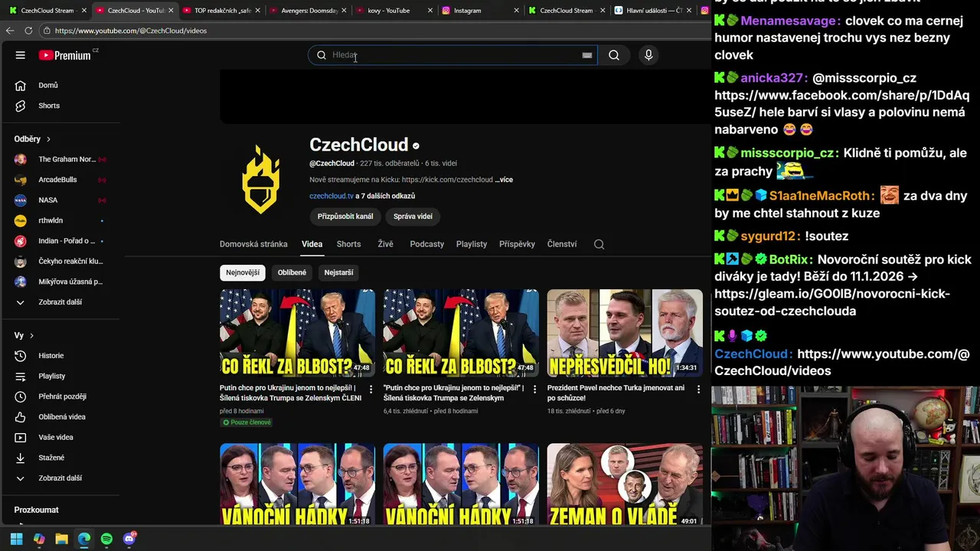Click the browser back arrow
This screenshot has width=980, height=551.
[x=10, y=31]
